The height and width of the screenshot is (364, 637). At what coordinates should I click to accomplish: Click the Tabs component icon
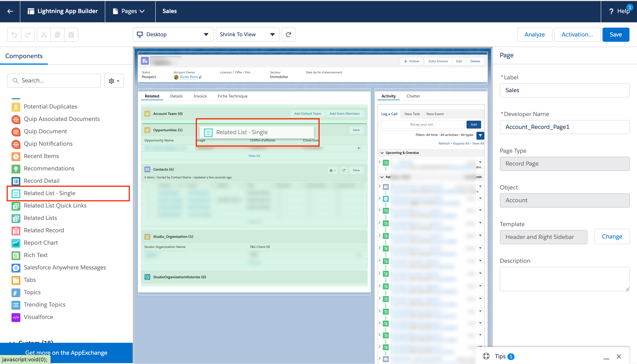[x=16, y=280]
